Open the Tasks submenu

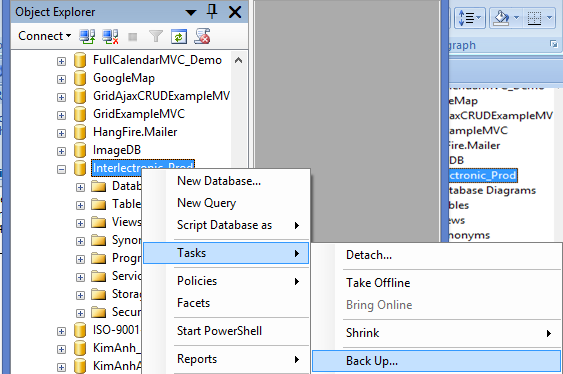[226, 253]
